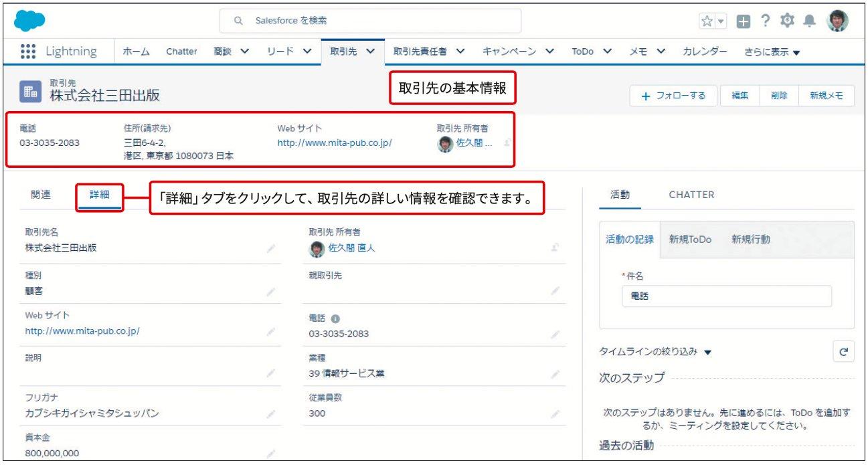Open the 佐久間 直人 owner link in details

(x=351, y=248)
